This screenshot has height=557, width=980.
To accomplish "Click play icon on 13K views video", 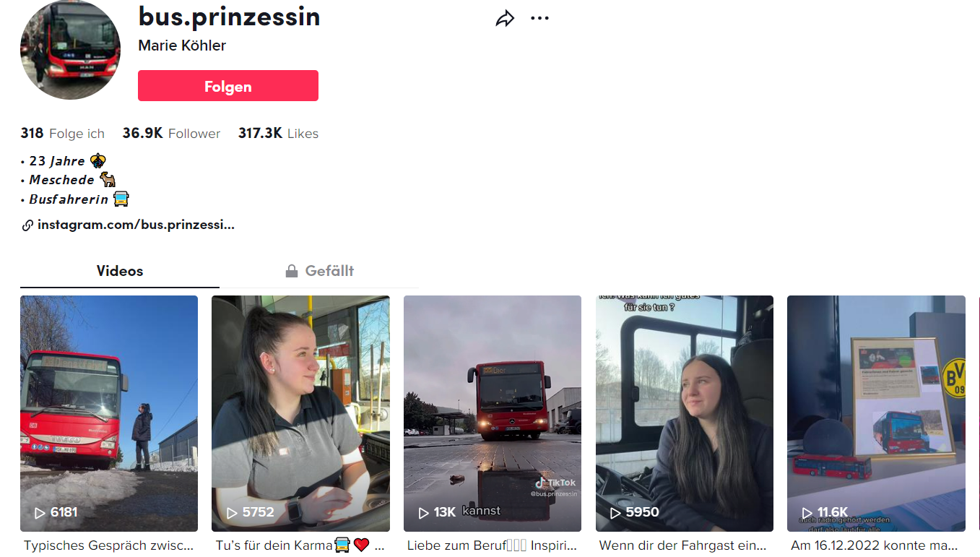I will pos(424,512).
